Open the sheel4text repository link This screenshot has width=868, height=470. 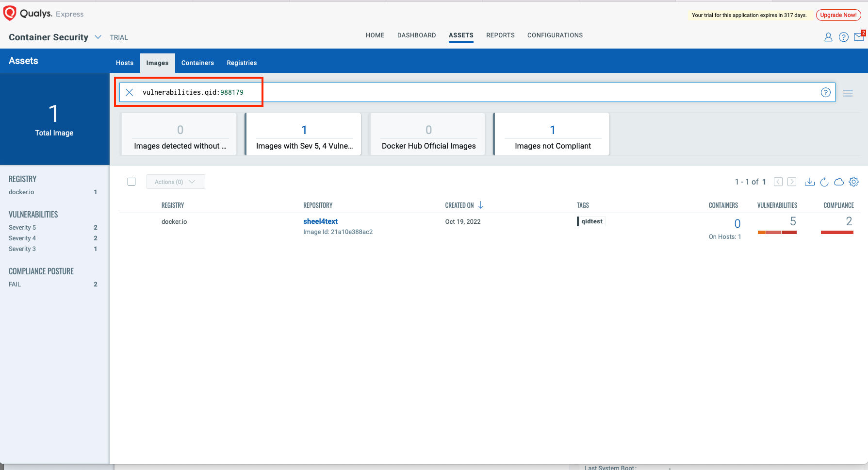pyautogui.click(x=320, y=221)
